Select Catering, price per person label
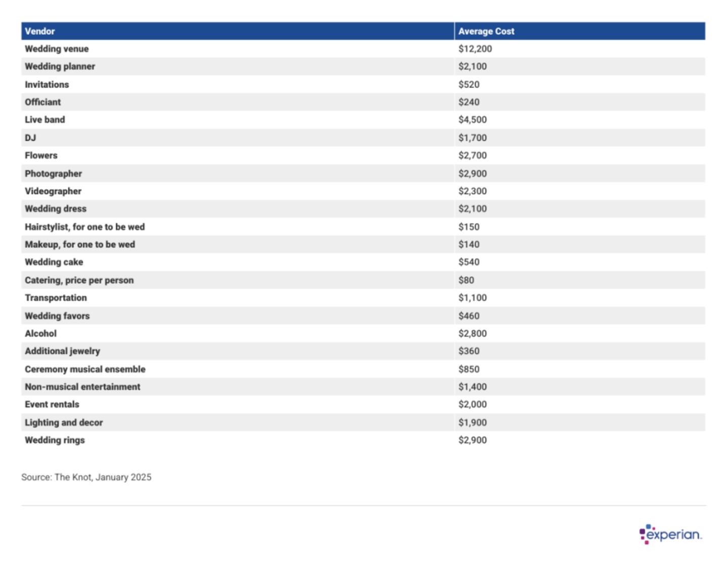The width and height of the screenshot is (728, 564). point(79,280)
